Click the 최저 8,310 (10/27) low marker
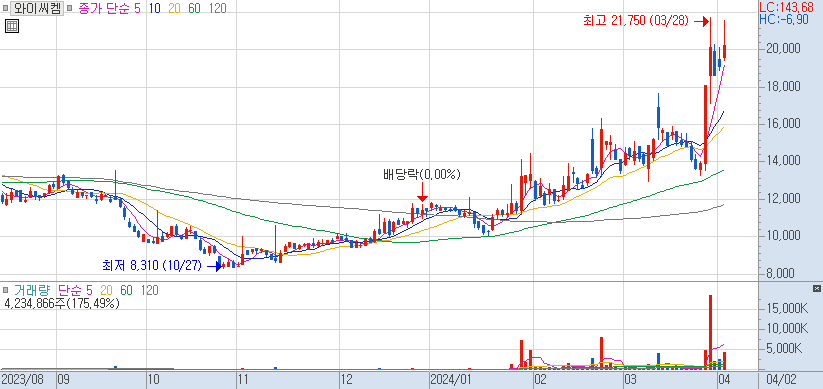Image resolution: width=823 pixels, height=389 pixels. (x=152, y=266)
